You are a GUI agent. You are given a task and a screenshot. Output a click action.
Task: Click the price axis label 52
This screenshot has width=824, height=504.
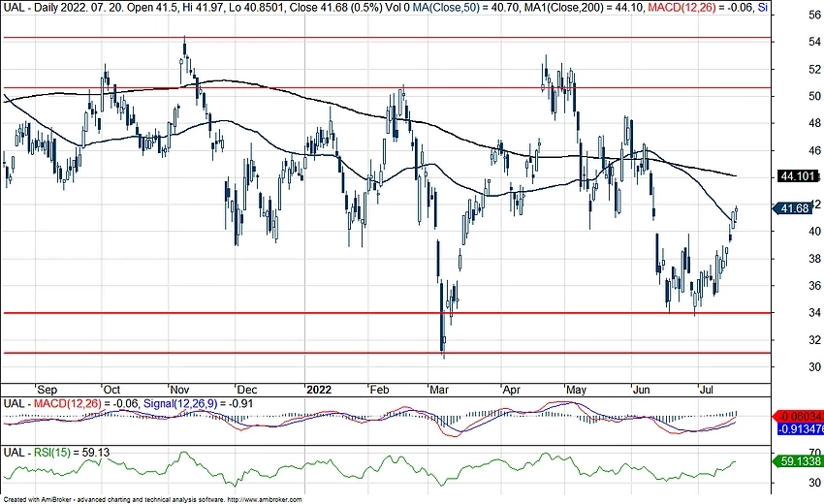click(x=815, y=69)
